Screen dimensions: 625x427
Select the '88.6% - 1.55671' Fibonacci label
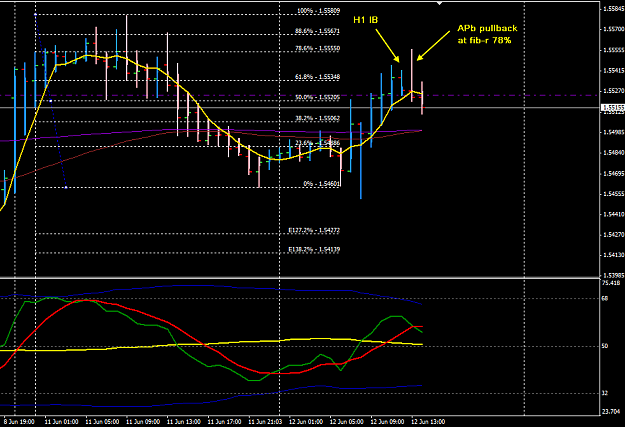(x=317, y=31)
